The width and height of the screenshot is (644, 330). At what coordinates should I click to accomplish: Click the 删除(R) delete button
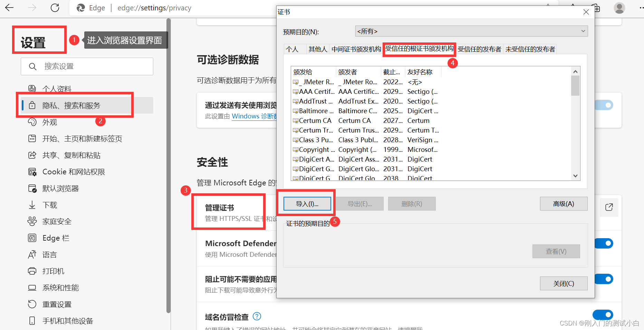pos(412,204)
